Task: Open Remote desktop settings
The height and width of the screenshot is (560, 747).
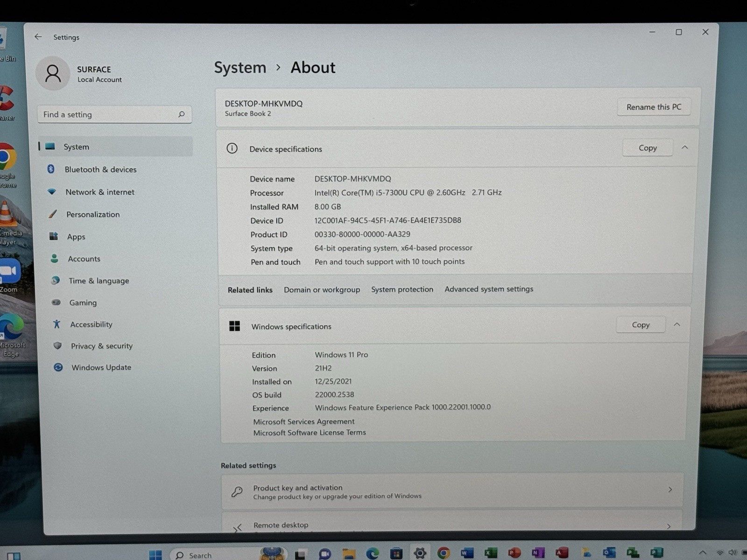Action: (452, 522)
